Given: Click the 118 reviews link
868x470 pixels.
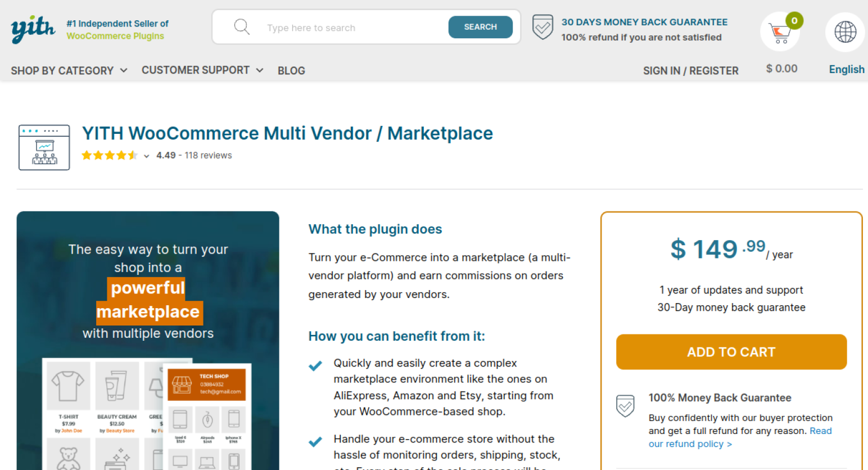Looking at the screenshot, I should tap(208, 155).
